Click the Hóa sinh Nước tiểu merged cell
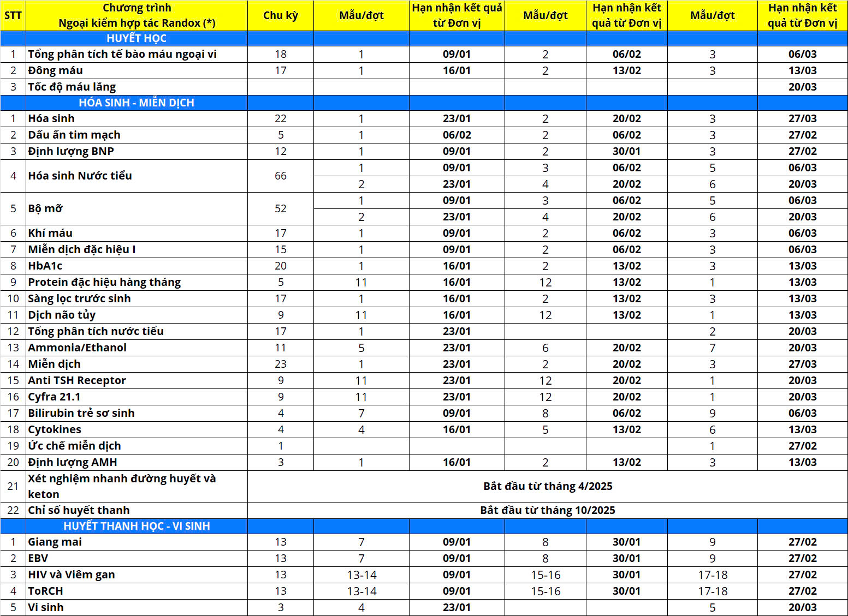The image size is (848, 616). [80, 176]
